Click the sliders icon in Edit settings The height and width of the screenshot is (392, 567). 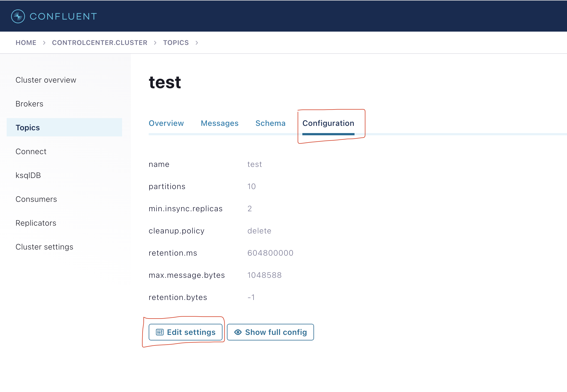(160, 332)
